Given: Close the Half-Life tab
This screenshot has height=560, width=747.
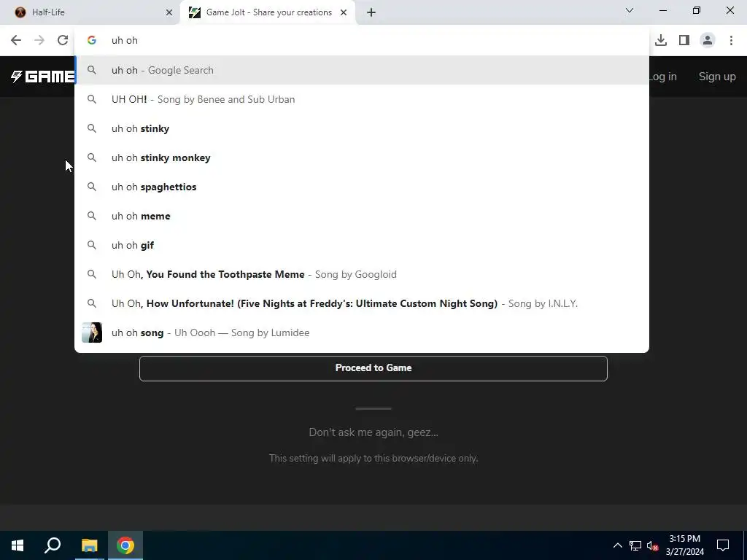Looking at the screenshot, I should [x=169, y=12].
